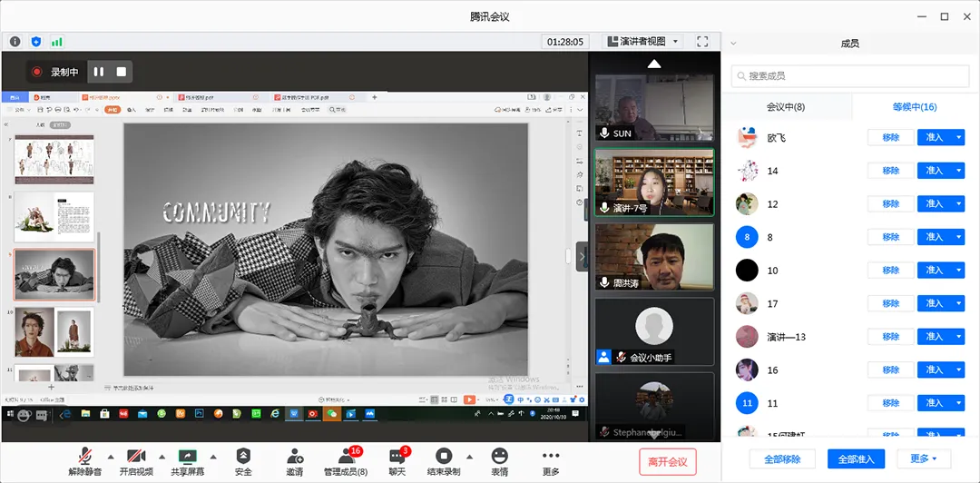Focus the 搜索成员 search box
Image resolution: width=980 pixels, height=483 pixels.
click(850, 75)
